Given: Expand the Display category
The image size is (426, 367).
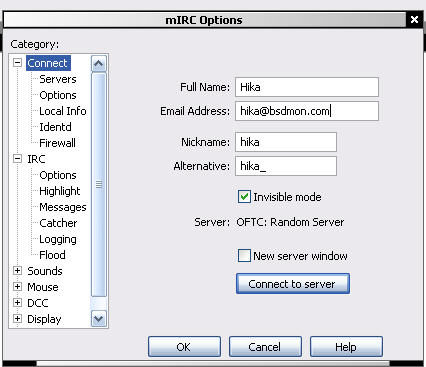Looking at the screenshot, I should [x=17, y=319].
